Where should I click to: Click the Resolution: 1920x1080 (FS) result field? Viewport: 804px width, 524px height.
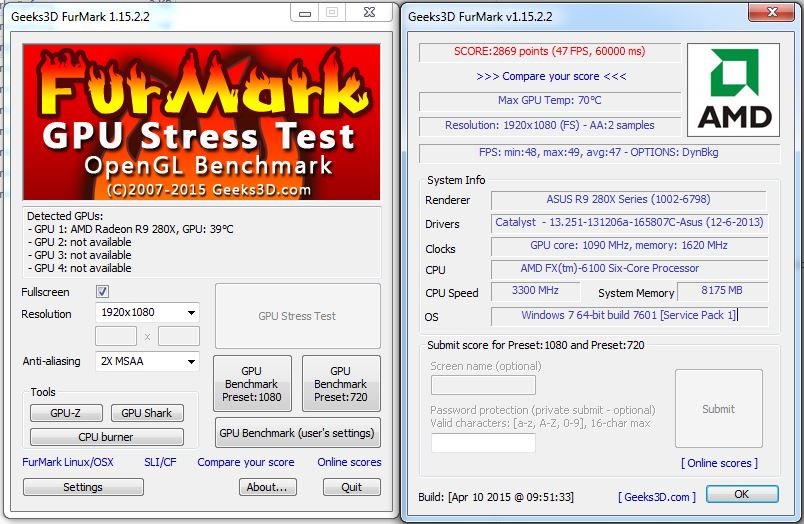tap(550, 126)
